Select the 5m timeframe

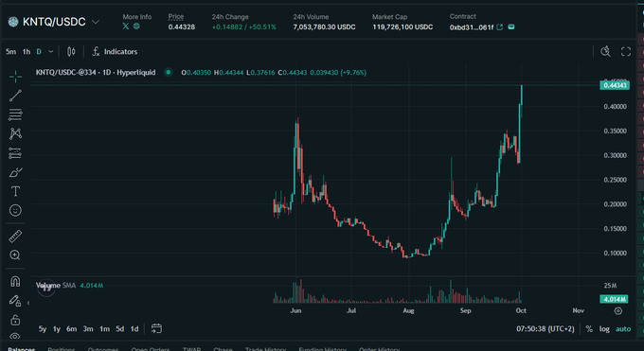click(10, 52)
